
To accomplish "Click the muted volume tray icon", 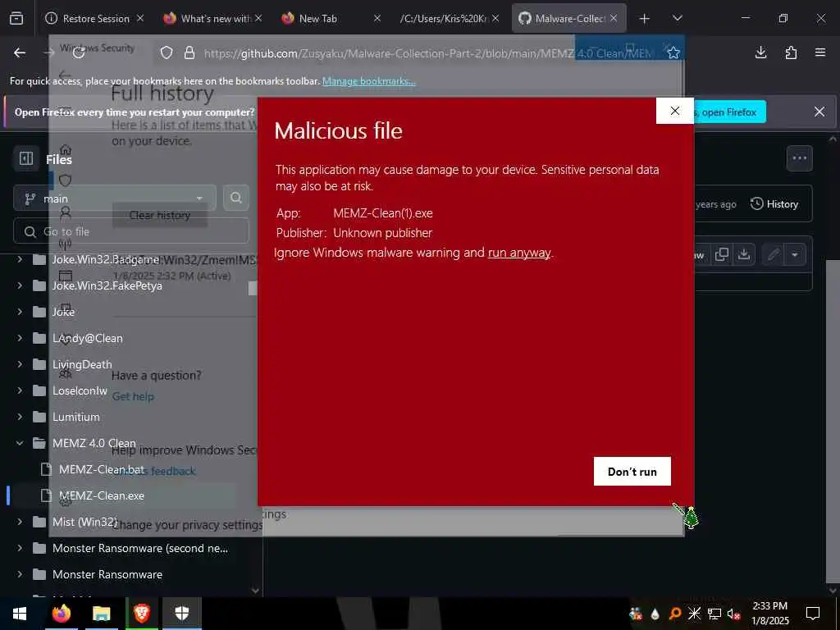I will coord(734,614).
